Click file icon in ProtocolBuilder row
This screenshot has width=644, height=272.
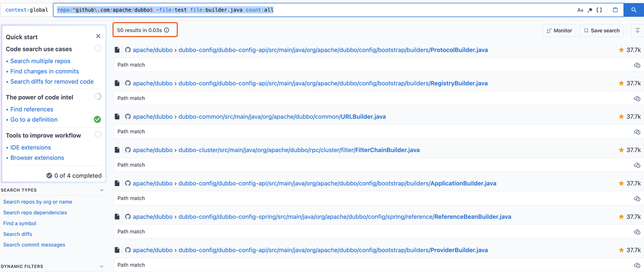click(117, 50)
